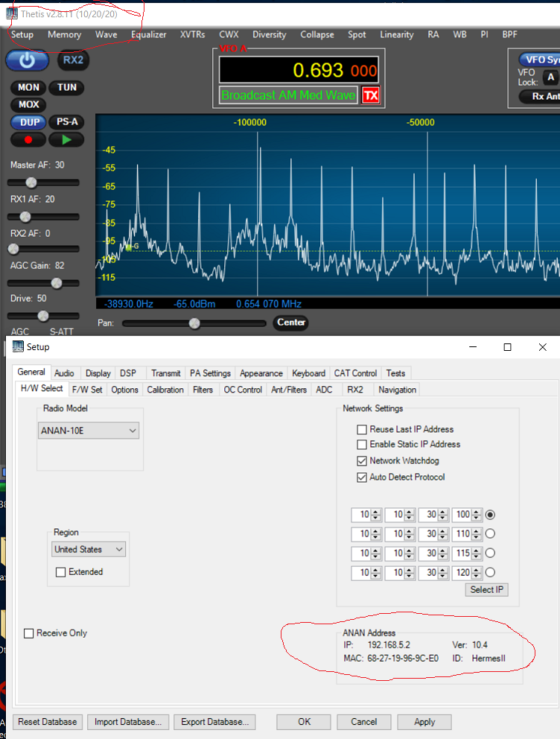Toggle the PS-A button
Image resolution: width=560 pixels, height=739 pixels.
tap(66, 122)
